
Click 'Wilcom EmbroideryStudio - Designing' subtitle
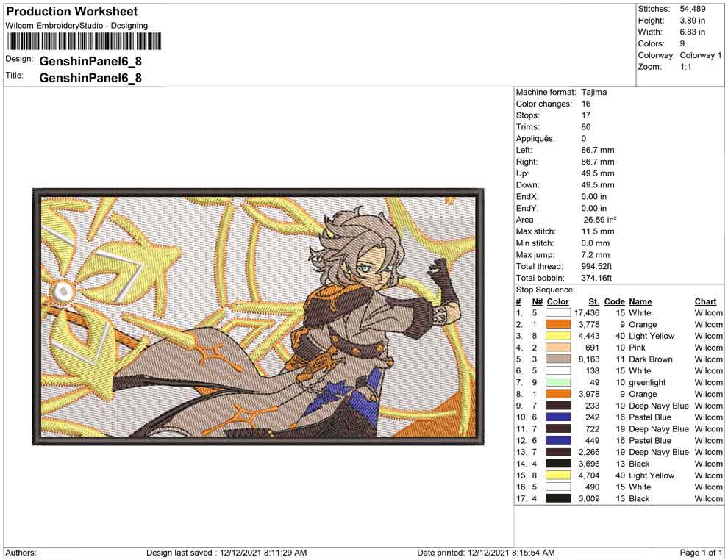[76, 26]
